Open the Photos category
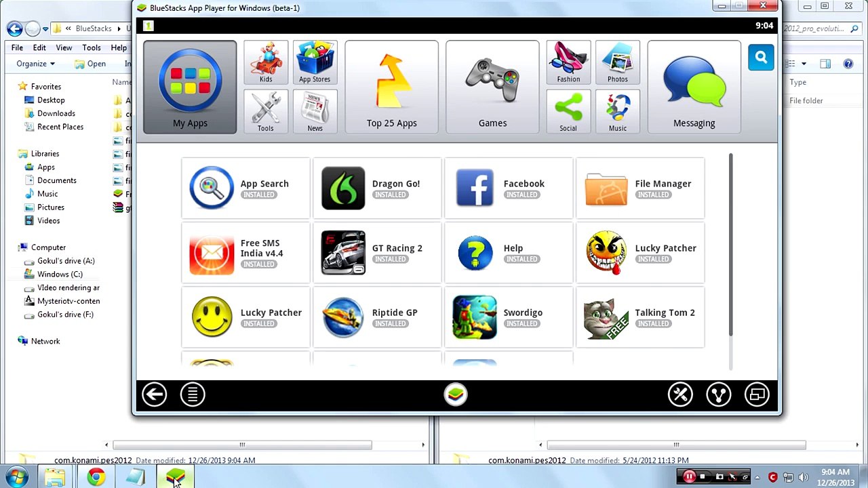 [618, 62]
